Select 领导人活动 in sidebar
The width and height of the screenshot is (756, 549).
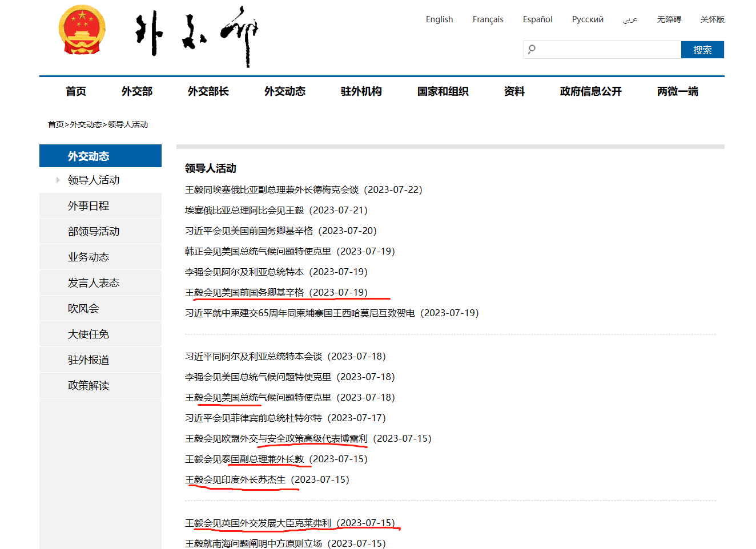[x=100, y=180]
